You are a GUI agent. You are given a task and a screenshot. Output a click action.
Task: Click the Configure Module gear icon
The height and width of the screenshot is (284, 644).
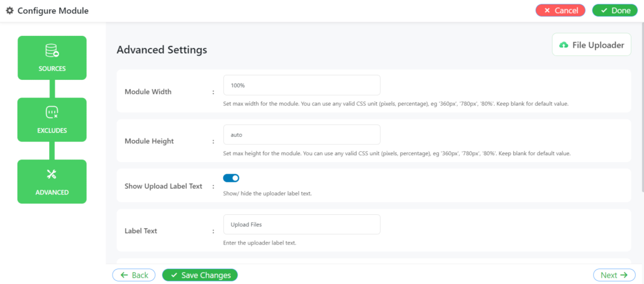pos(9,11)
